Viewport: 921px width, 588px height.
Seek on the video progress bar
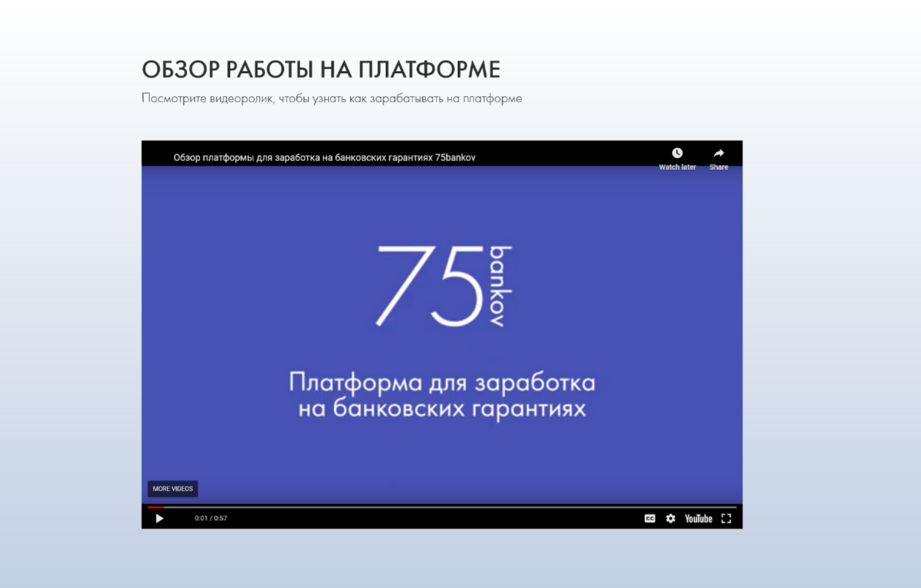[x=442, y=507]
